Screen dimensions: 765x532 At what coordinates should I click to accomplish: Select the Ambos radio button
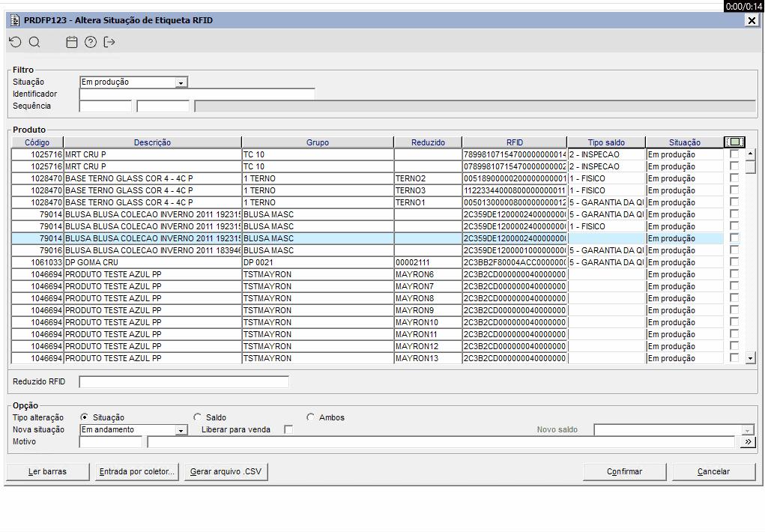(310, 417)
